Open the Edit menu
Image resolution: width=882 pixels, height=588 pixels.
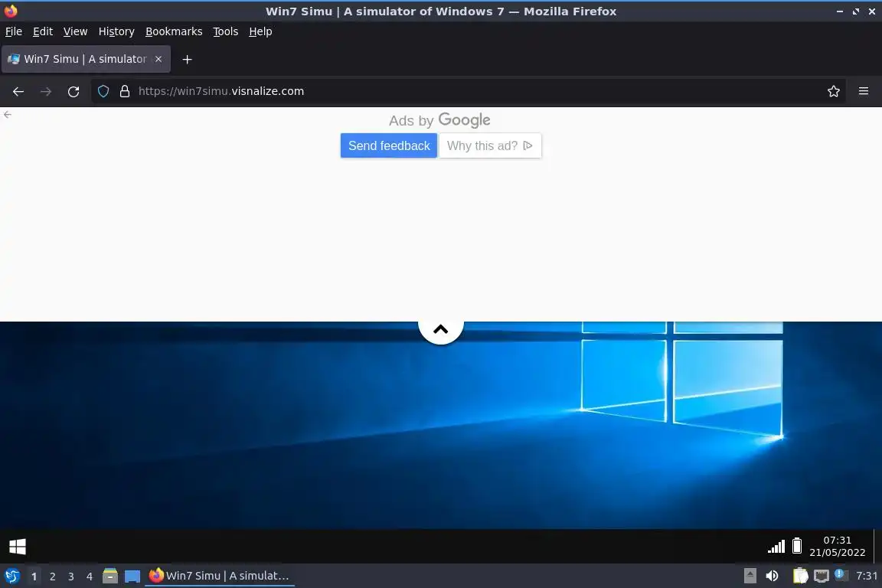[43, 31]
